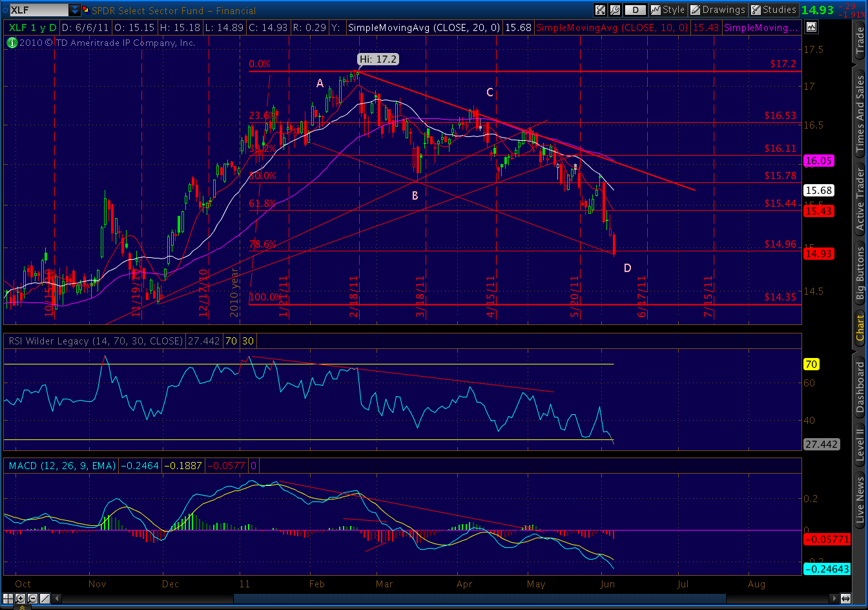This screenshot has height=610, width=868.
Task: Click the yellow 70 RSI level axis tag
Action: [x=811, y=364]
